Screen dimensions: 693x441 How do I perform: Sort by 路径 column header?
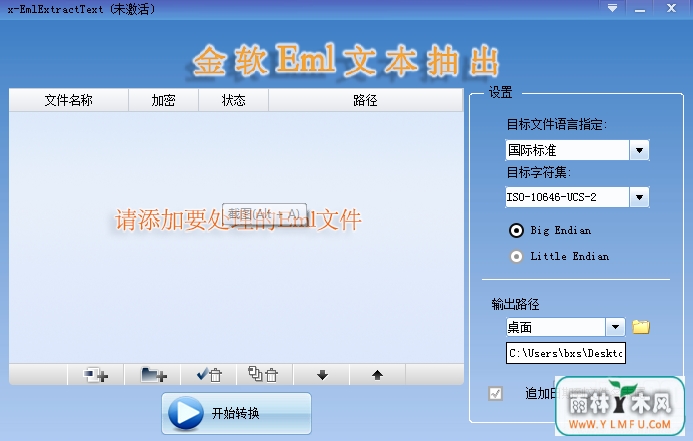click(365, 100)
